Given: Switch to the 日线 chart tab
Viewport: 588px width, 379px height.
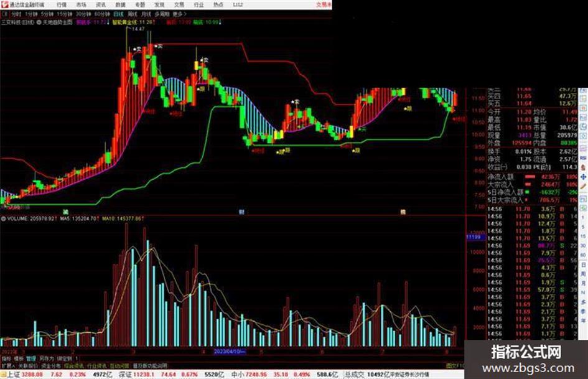Looking at the screenshot, I should (x=118, y=14).
